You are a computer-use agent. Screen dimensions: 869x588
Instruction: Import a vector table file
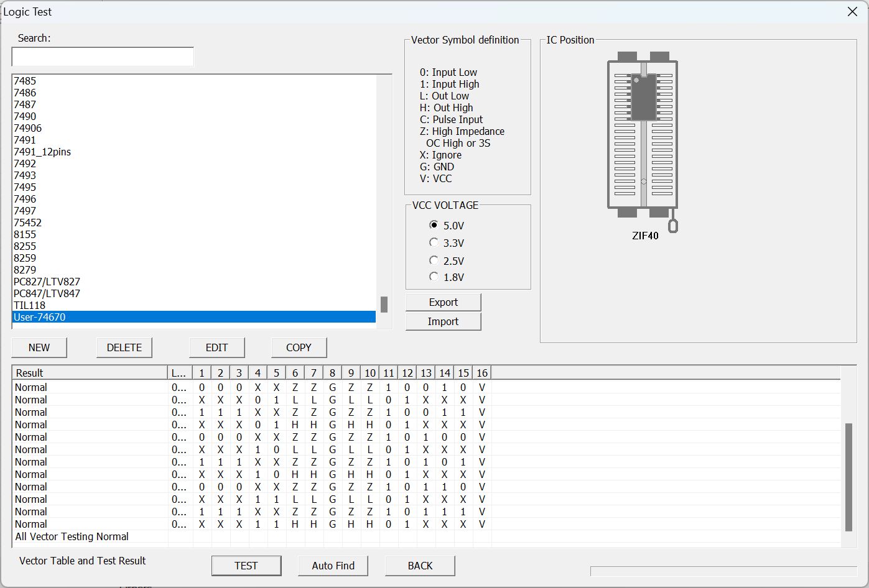[x=443, y=321]
